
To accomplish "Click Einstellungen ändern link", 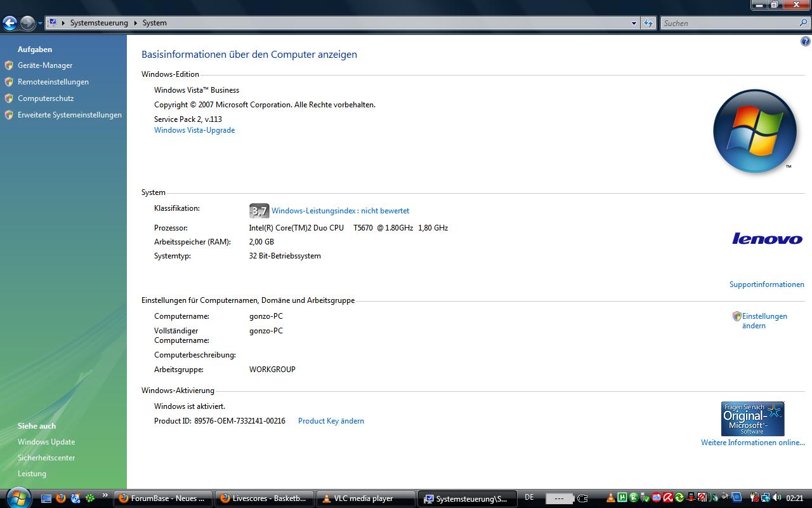I will [764, 321].
